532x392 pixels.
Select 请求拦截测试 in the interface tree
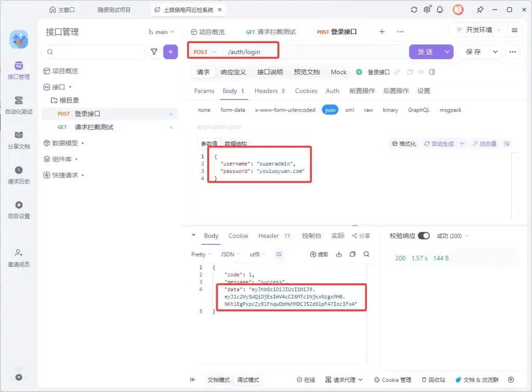pyautogui.click(x=94, y=127)
